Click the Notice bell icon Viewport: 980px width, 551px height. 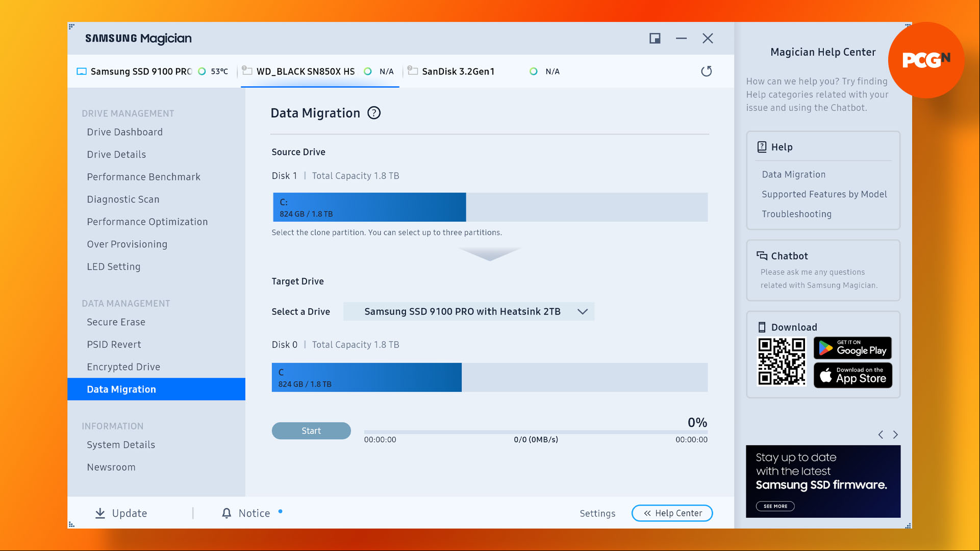coord(227,513)
